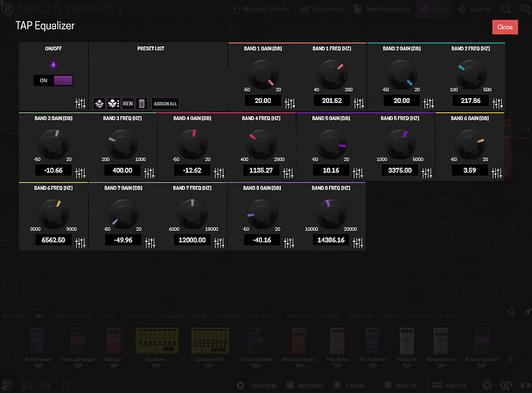Click the Band 4 Freq value field 1135.27
The height and width of the screenshot is (393, 532).
[x=261, y=171]
